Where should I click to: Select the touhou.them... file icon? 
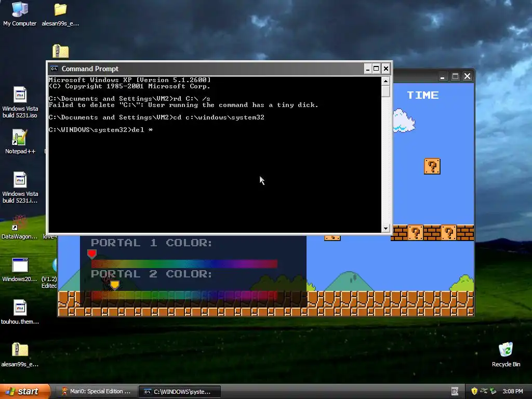click(x=20, y=312)
